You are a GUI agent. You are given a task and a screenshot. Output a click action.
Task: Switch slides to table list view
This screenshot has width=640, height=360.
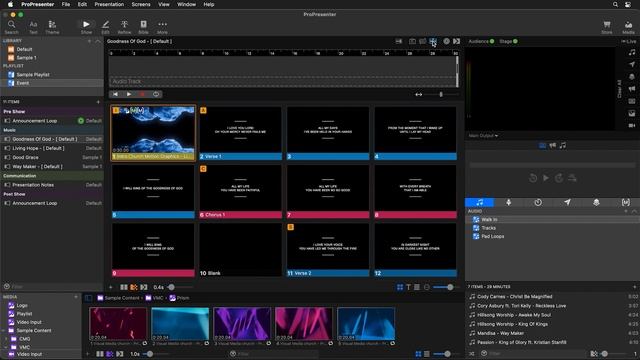click(x=417, y=287)
